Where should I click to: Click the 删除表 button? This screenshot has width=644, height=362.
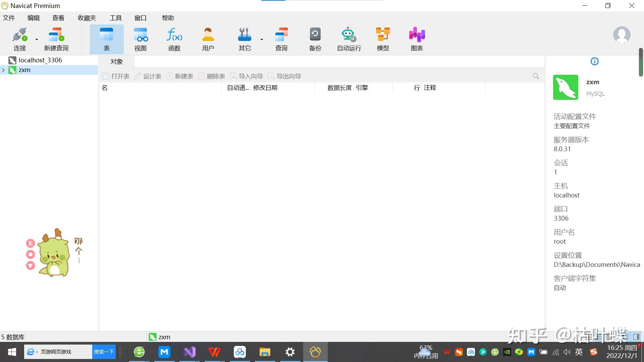[211, 76]
